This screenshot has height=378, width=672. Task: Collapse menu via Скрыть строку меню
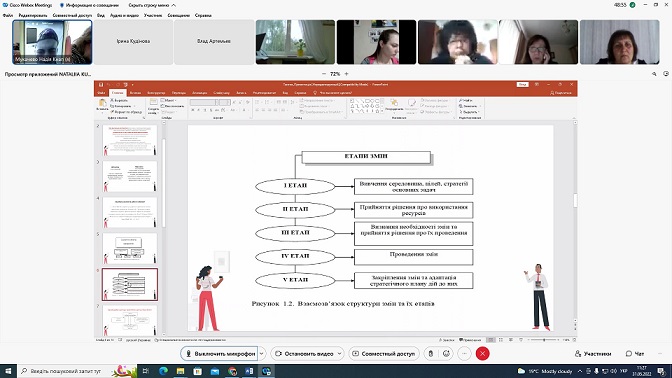tap(152, 5)
